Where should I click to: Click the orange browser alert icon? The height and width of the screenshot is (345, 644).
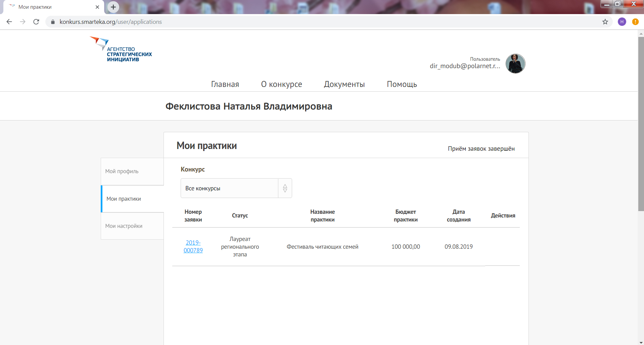635,22
